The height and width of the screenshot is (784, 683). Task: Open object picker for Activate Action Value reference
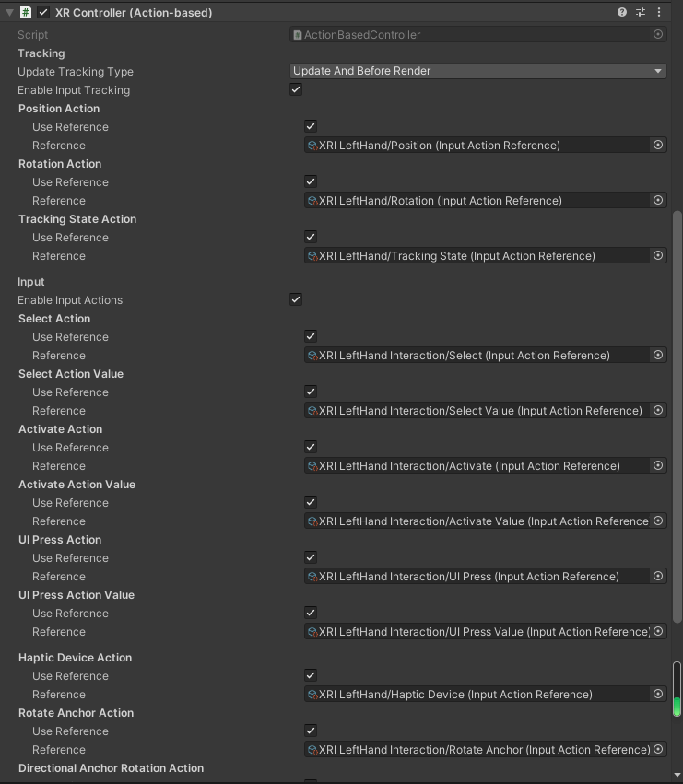pos(658,521)
